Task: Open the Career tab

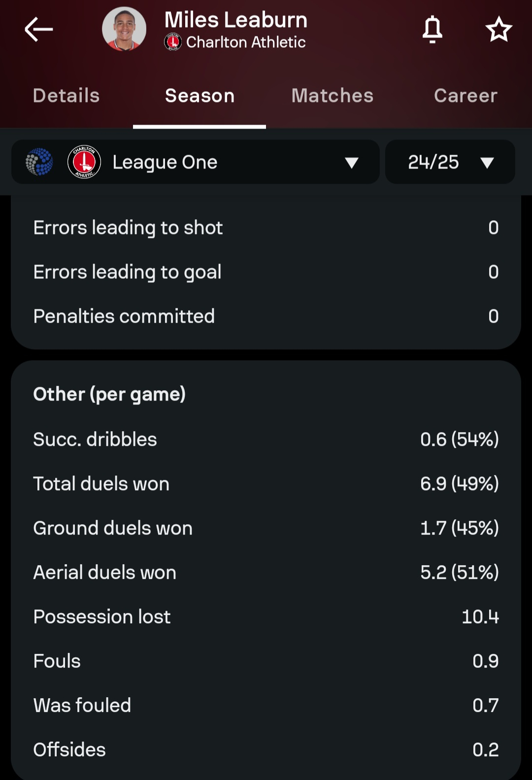Action: pyautogui.click(x=465, y=96)
